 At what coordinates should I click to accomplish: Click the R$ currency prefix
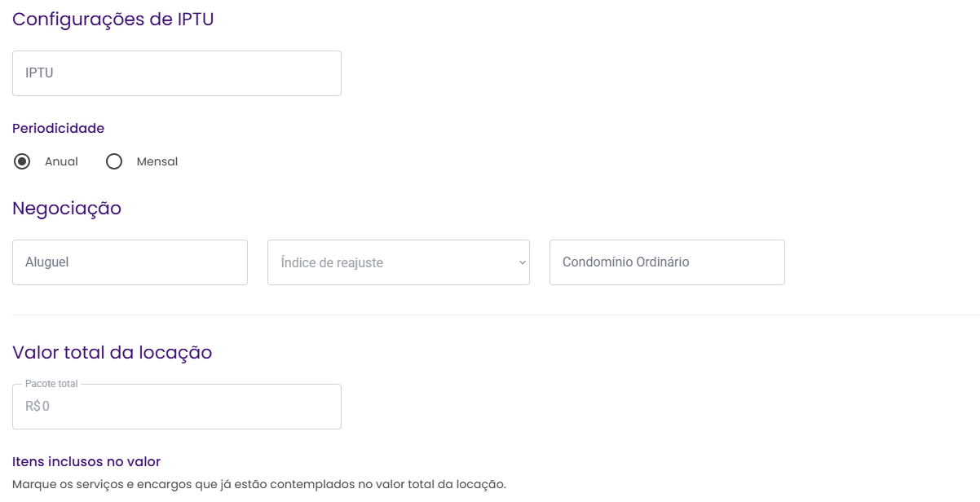[33, 406]
